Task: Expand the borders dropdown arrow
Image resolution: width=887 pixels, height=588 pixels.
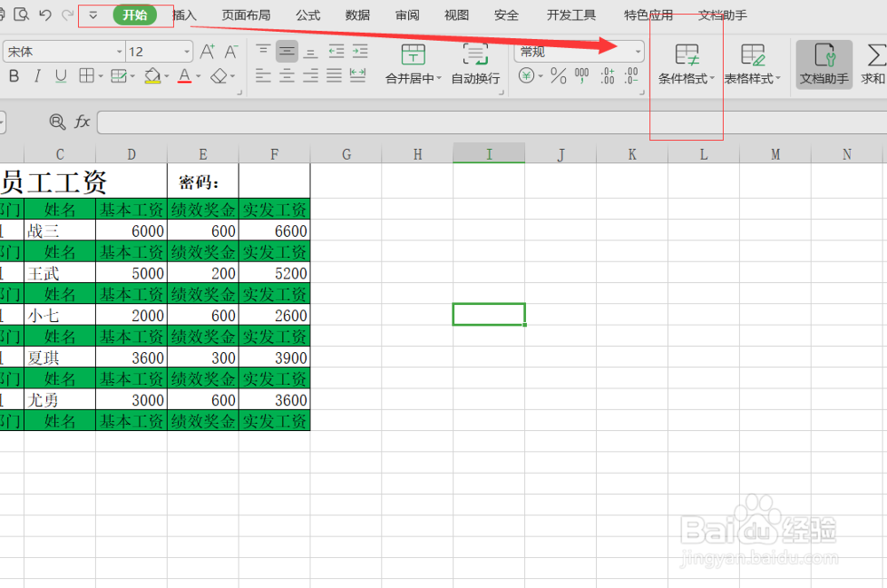Action: coord(101,75)
